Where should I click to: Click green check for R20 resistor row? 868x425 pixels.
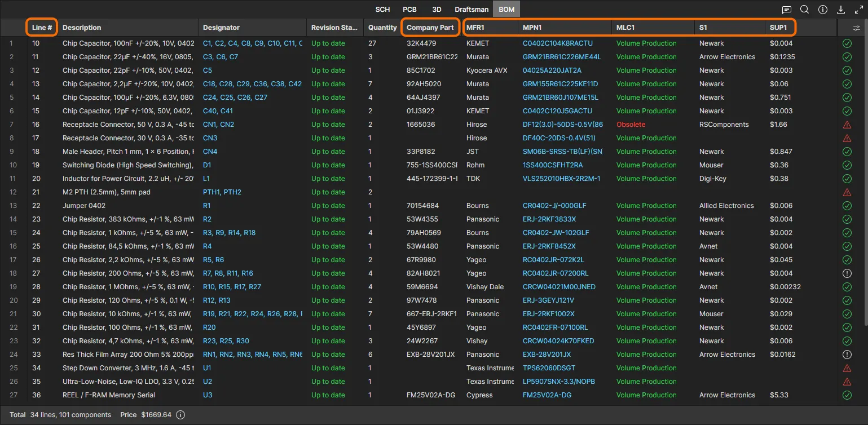pos(847,327)
